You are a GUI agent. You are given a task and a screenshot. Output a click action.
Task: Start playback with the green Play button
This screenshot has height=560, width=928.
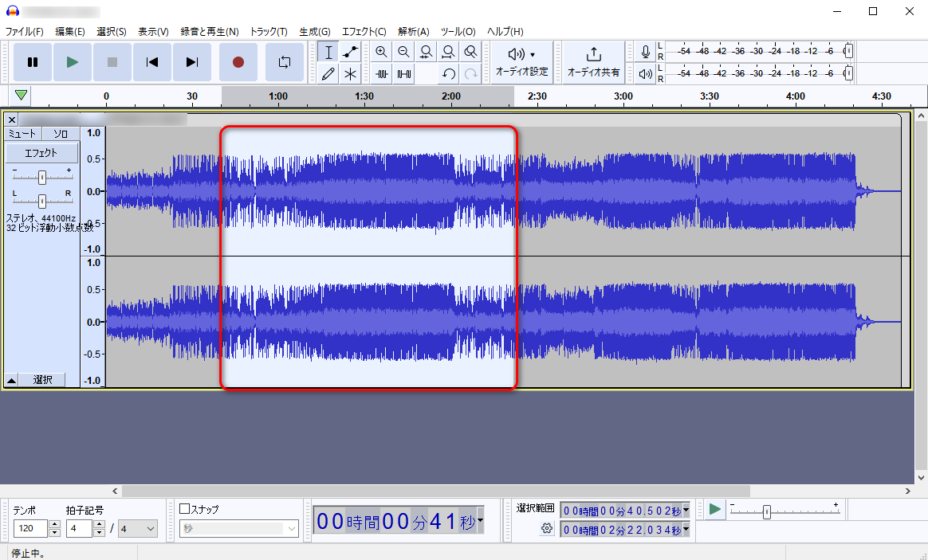[x=73, y=62]
